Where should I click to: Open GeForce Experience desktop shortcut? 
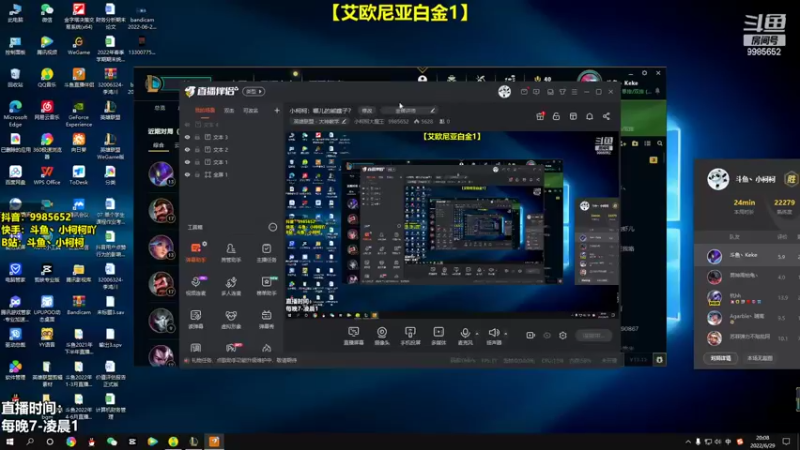[78, 113]
